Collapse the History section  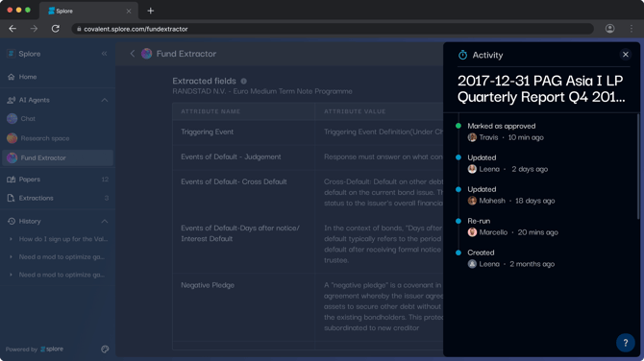pos(105,221)
